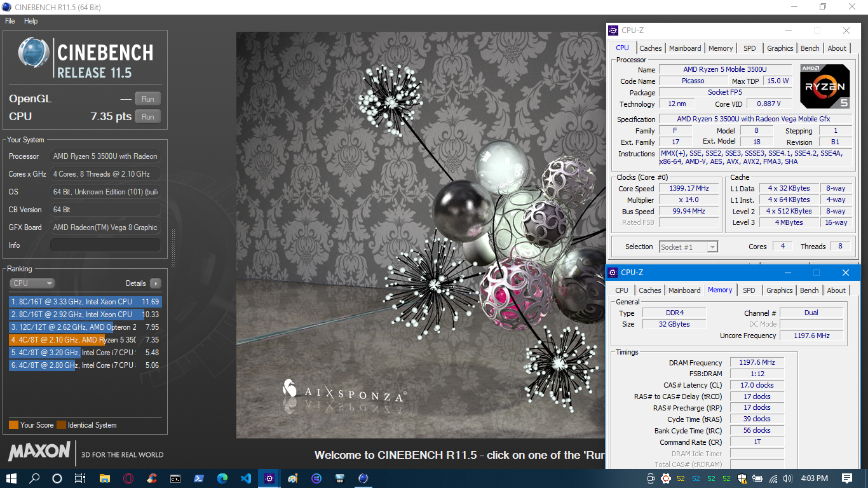Open Bench tab in upper CPU-Z window
The width and height of the screenshot is (868, 488).
click(x=810, y=48)
